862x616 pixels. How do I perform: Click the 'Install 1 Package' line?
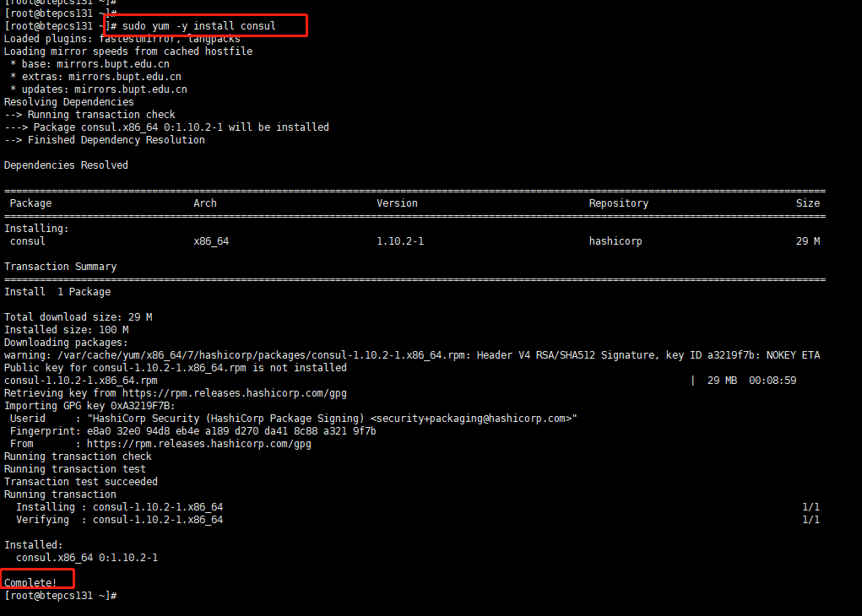pyautogui.click(x=57, y=291)
